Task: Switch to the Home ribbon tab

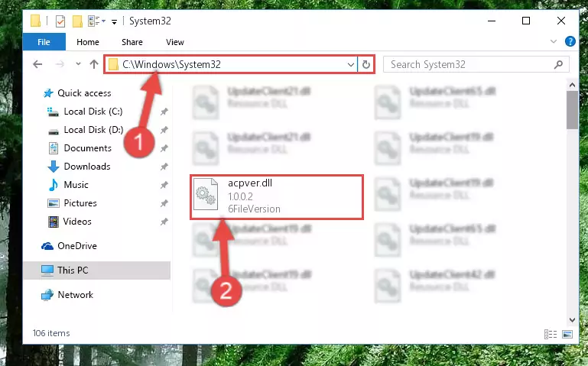Action: (x=88, y=42)
